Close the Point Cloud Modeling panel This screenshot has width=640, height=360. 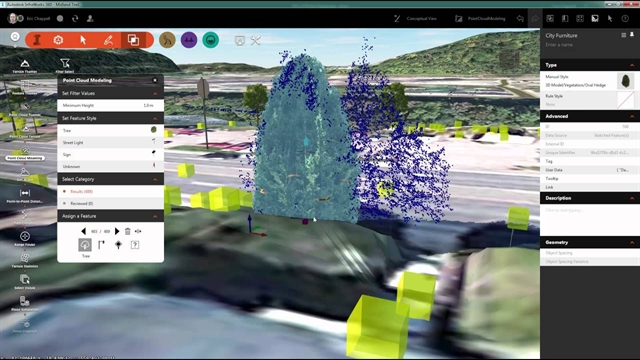tap(155, 80)
